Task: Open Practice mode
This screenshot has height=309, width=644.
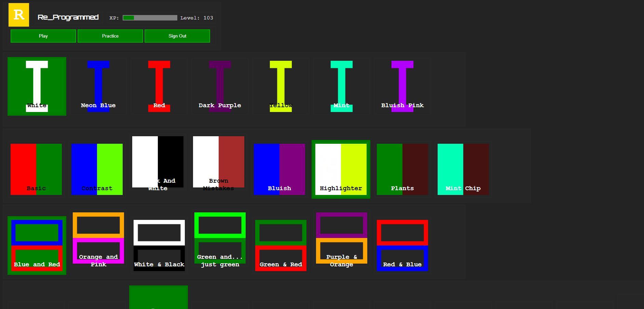Action: point(110,36)
